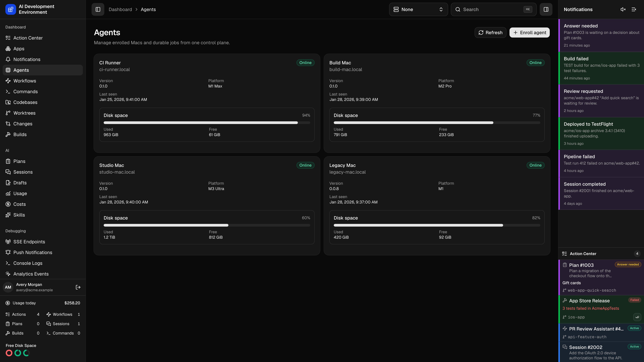The width and height of the screenshot is (644, 362).
Task: Mute notifications with the speaker icon
Action: click(x=623, y=9)
